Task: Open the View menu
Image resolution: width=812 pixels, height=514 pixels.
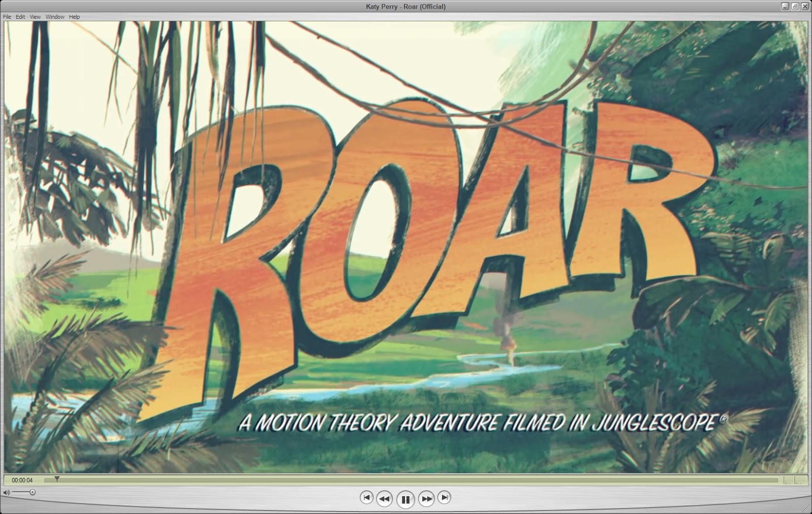Action: [x=35, y=17]
